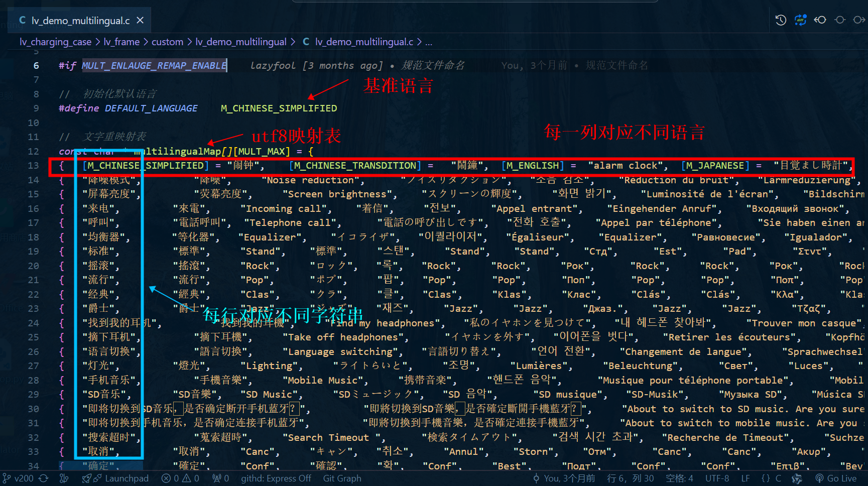This screenshot has height=486, width=868.
Task: Click the "Language switching" string
Action: [x=342, y=351]
